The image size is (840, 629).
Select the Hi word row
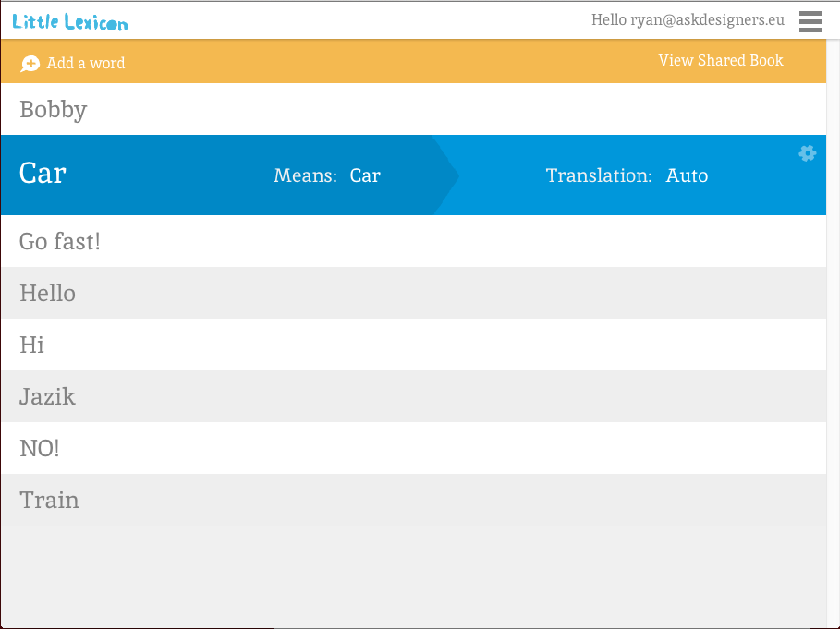[x=413, y=345]
